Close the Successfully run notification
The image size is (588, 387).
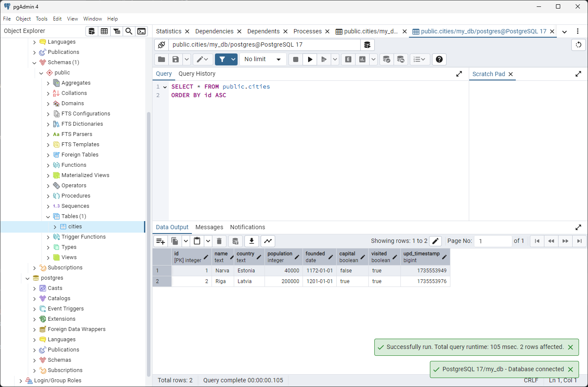pyautogui.click(x=570, y=347)
